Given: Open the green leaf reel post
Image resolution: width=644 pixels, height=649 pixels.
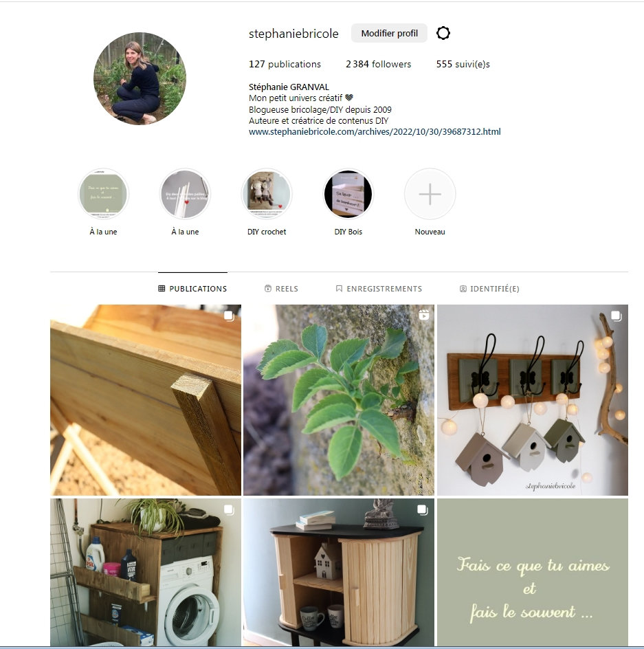Looking at the screenshot, I should pos(339,400).
